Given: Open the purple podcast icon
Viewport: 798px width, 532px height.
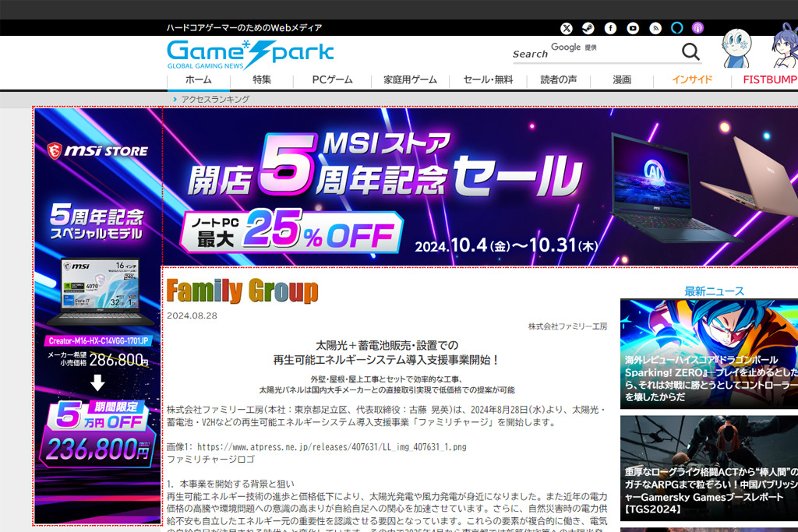Looking at the screenshot, I should (697, 28).
